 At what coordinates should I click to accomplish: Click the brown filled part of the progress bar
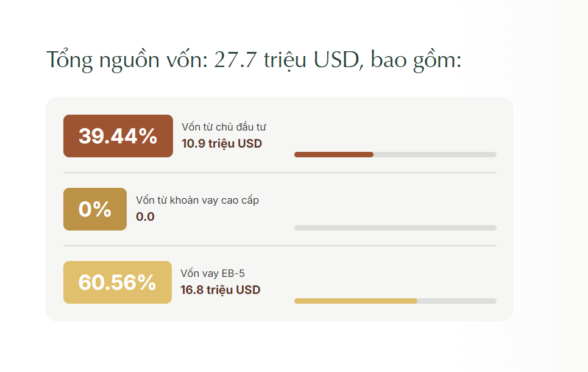pyautogui.click(x=334, y=155)
